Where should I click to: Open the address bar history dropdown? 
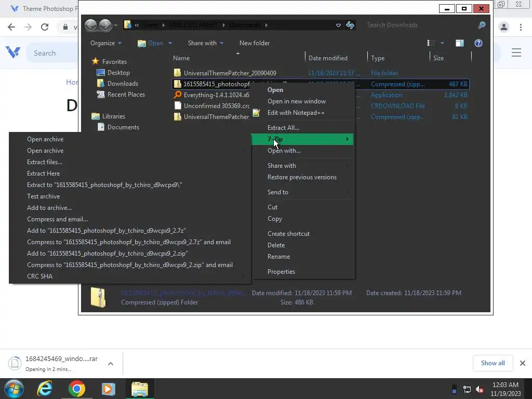pyautogui.click(x=338, y=25)
